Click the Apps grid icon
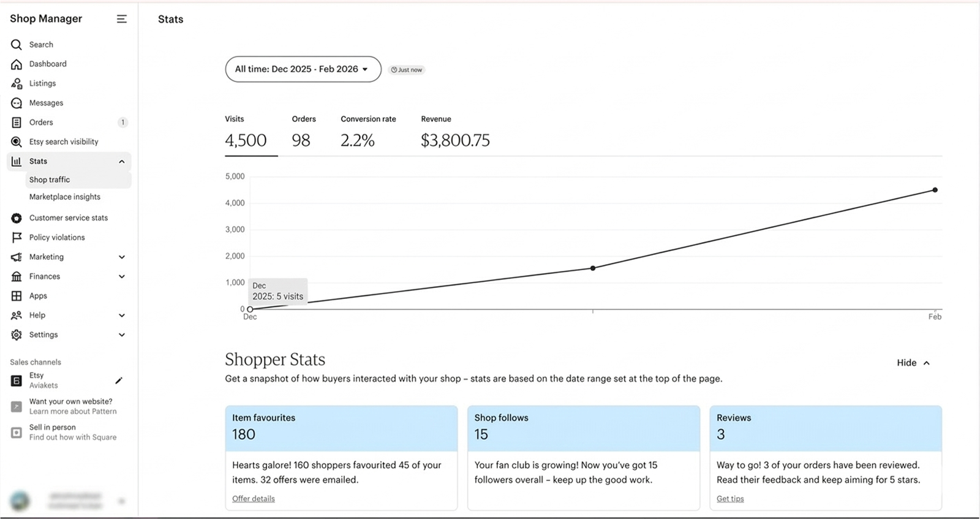The width and height of the screenshot is (980, 519). click(17, 296)
